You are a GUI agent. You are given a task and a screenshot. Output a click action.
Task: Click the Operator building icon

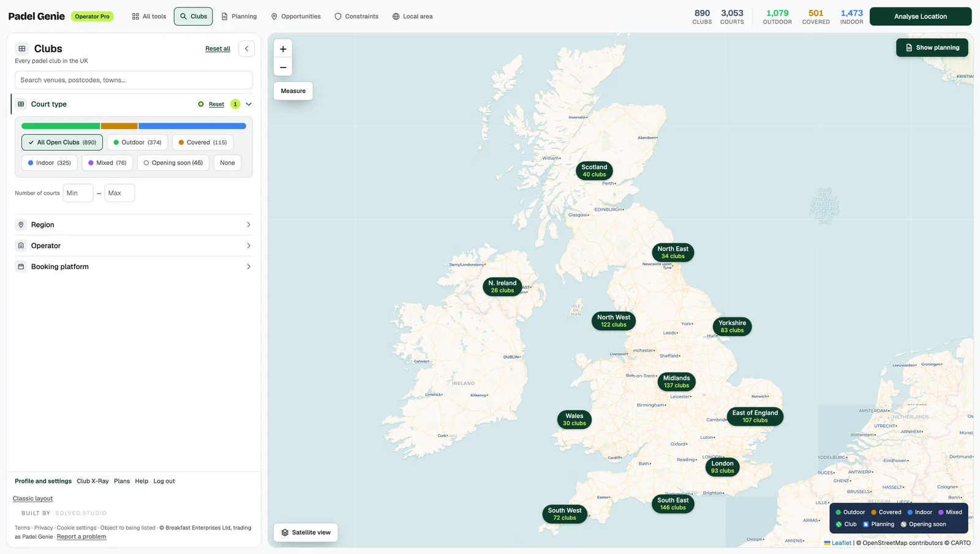[21, 246]
